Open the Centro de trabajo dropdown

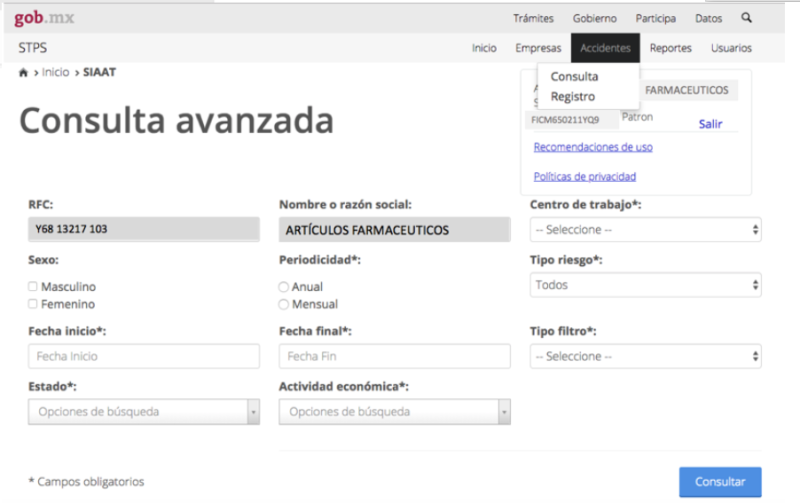click(645, 230)
